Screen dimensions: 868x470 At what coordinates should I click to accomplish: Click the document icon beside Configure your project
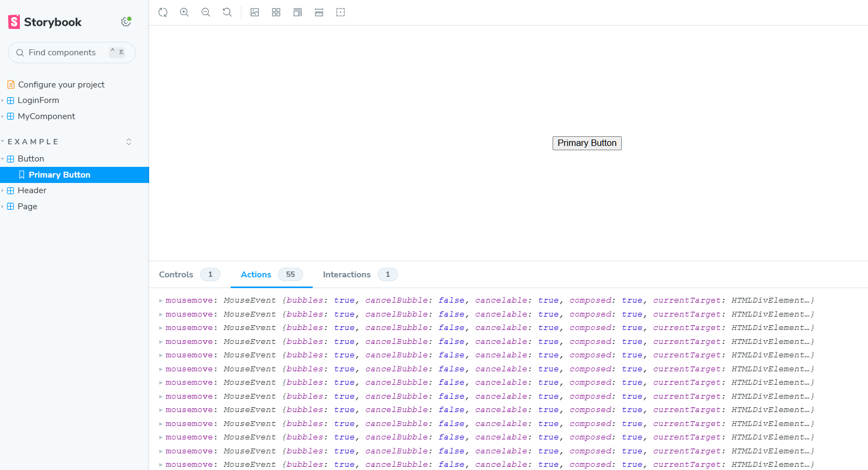click(x=11, y=85)
